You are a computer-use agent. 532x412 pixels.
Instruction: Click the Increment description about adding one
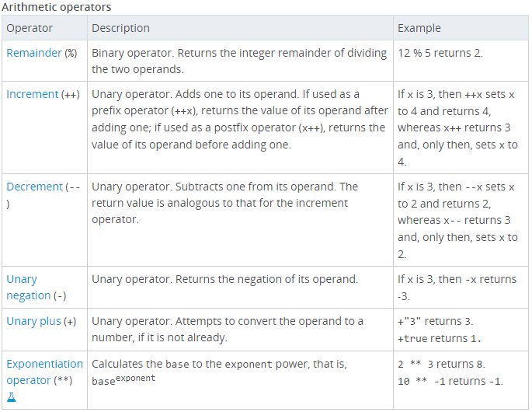pos(239,119)
